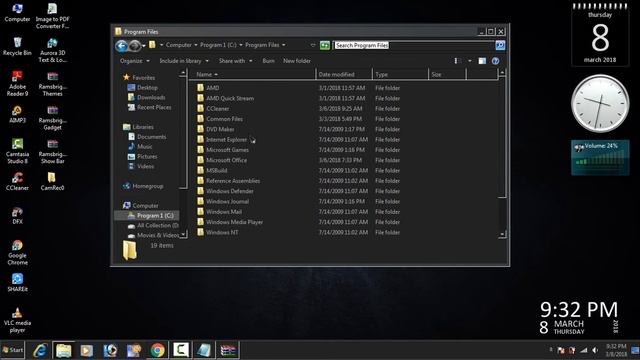
Task: Click the Forward navigation arrow in Explorer
Action: click(134, 46)
